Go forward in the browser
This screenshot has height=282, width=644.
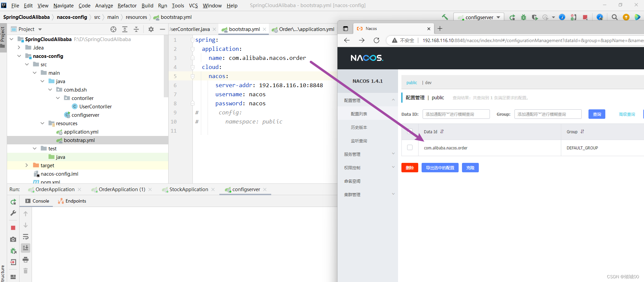[362, 40]
